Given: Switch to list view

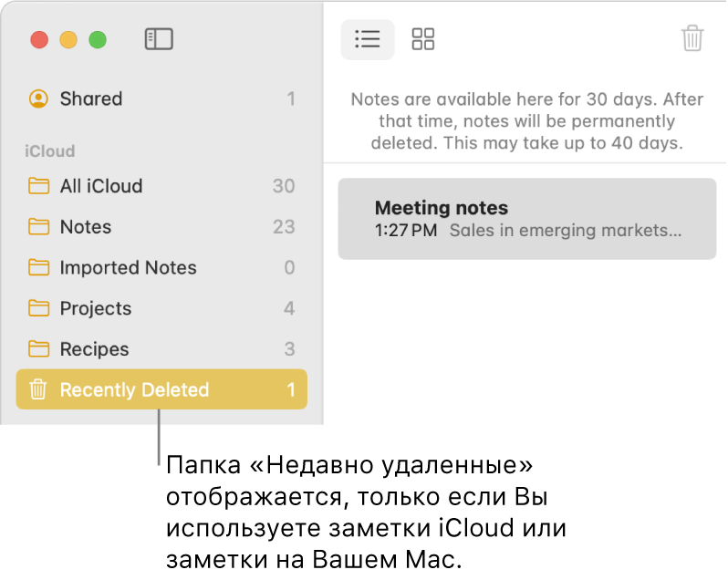Looking at the screenshot, I should click(368, 39).
